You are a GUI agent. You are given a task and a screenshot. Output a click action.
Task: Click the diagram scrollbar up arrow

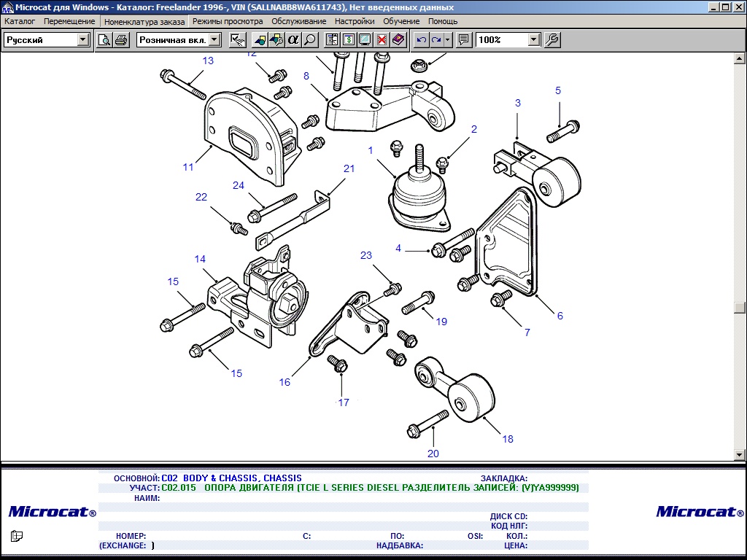point(740,58)
